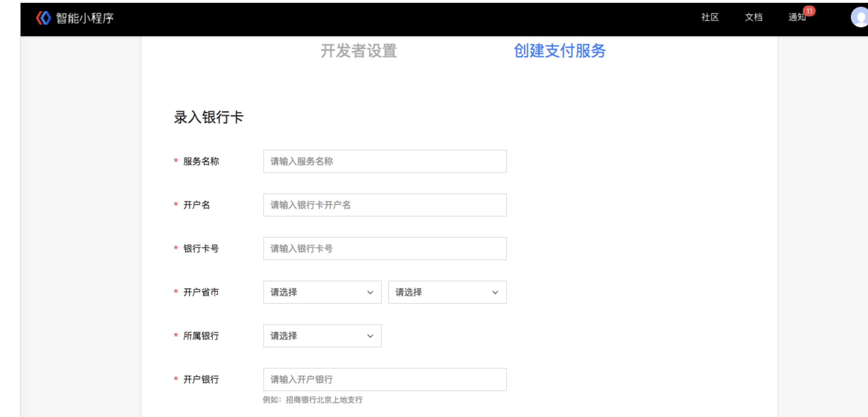
Task: Select the 创建支付服务 step
Action: [559, 51]
